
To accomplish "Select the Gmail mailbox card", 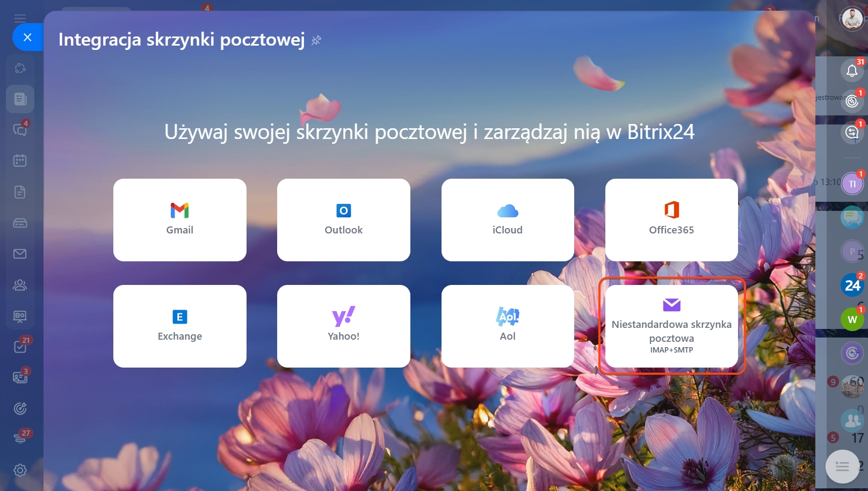I will tap(180, 220).
